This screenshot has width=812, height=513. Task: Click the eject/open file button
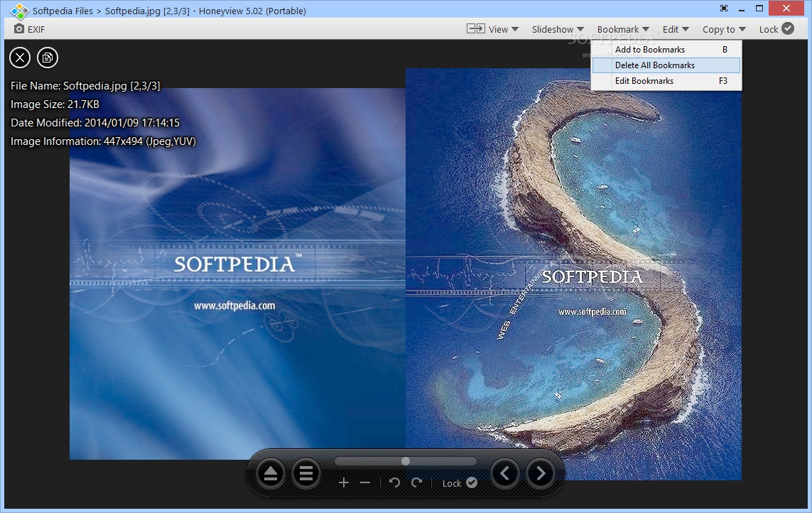tap(271, 473)
